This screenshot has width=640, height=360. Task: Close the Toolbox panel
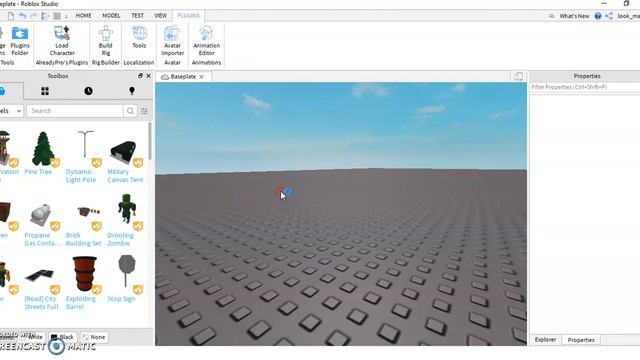tap(149, 76)
